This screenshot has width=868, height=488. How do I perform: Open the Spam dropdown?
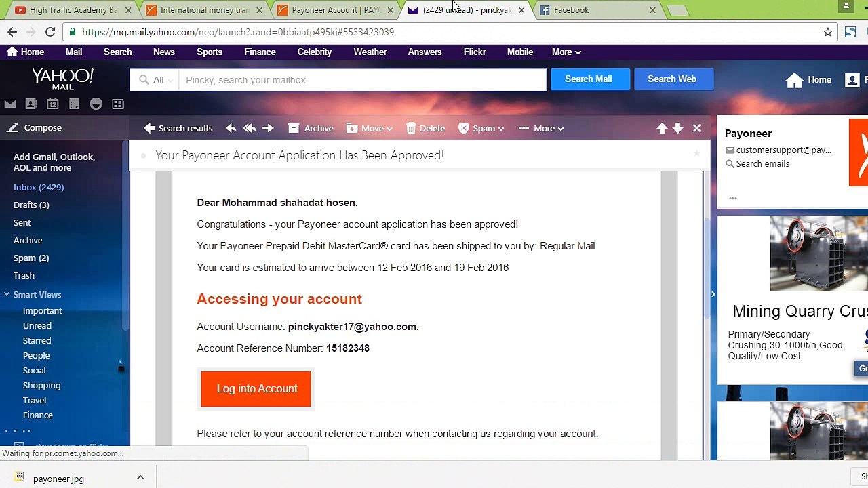(x=481, y=128)
